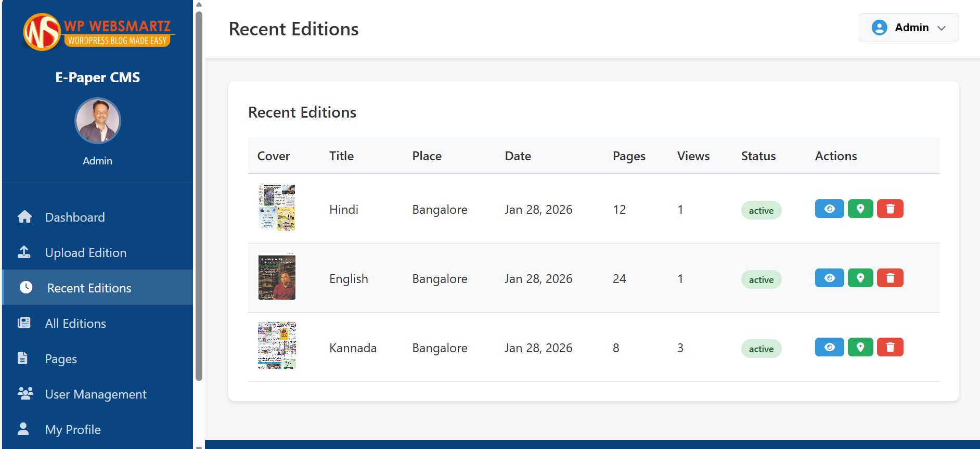Click the All Editions newspaper icon
The width and height of the screenshot is (980, 449).
coord(24,323)
